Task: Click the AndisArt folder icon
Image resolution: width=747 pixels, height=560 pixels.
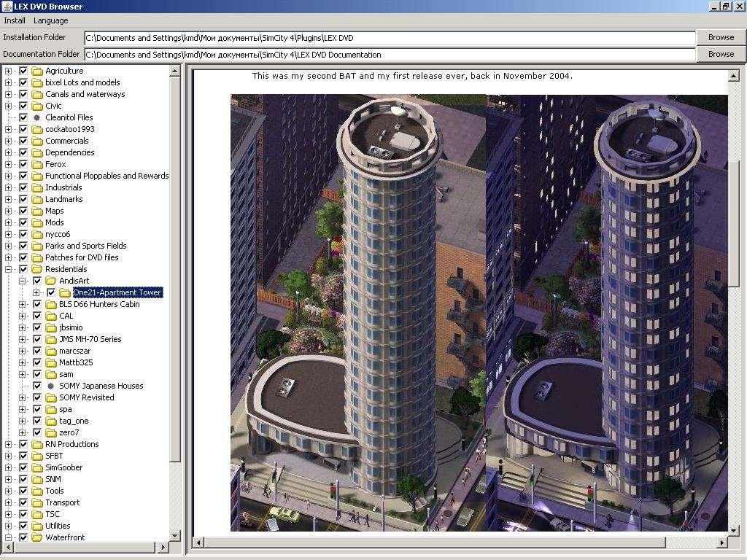Action: coord(51,281)
